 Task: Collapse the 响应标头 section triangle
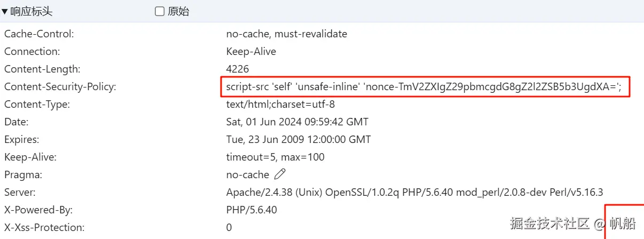[5, 11]
